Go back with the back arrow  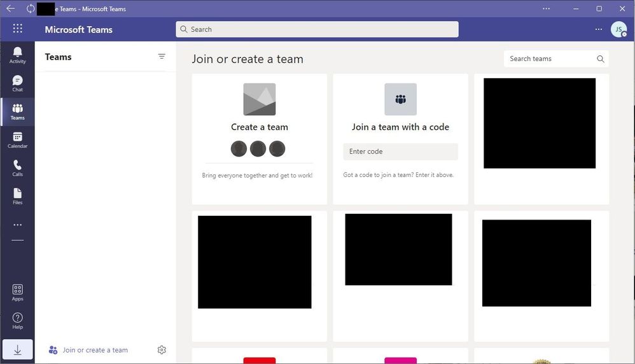pos(10,8)
